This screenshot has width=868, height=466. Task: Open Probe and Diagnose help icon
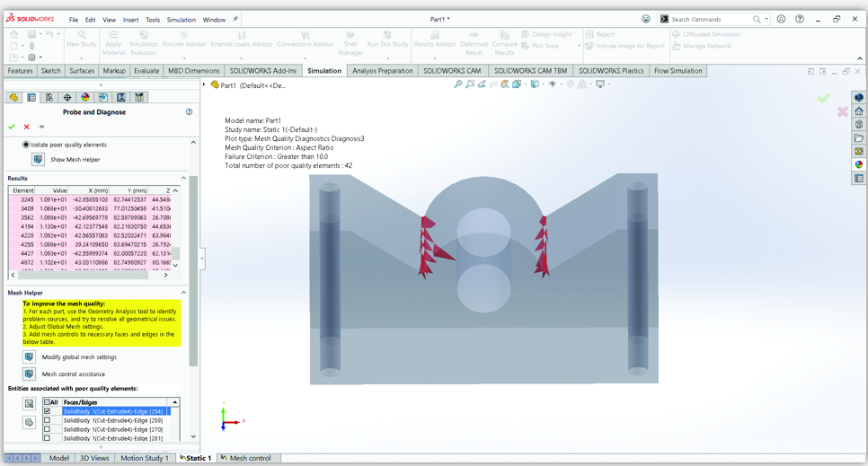pyautogui.click(x=189, y=112)
